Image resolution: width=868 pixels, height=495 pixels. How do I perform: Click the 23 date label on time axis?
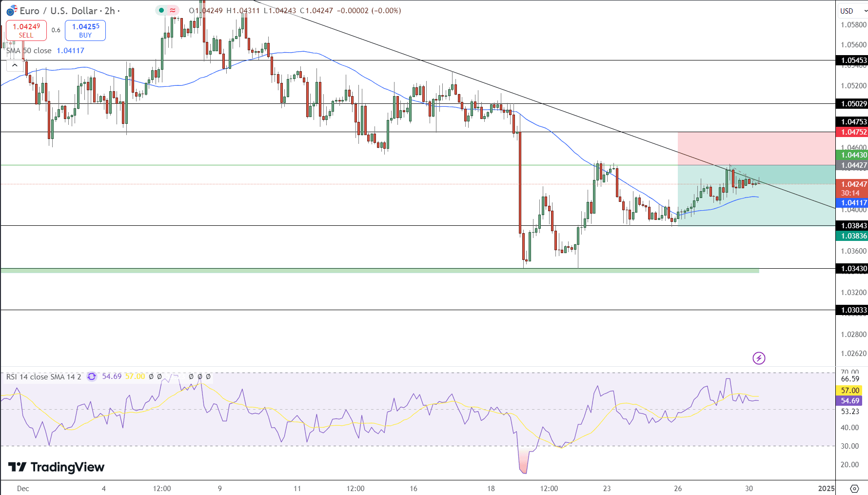[607, 489]
